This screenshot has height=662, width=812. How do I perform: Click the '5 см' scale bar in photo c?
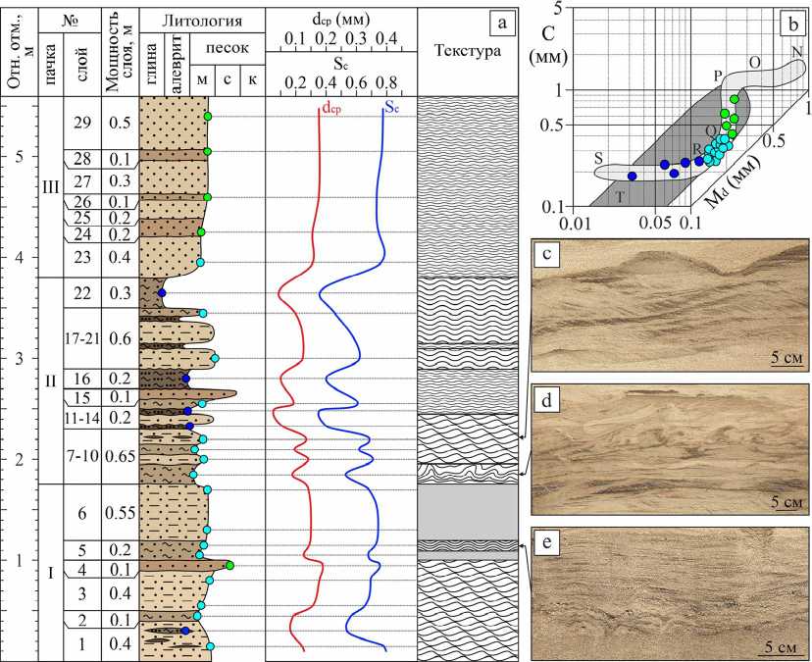coord(787,357)
